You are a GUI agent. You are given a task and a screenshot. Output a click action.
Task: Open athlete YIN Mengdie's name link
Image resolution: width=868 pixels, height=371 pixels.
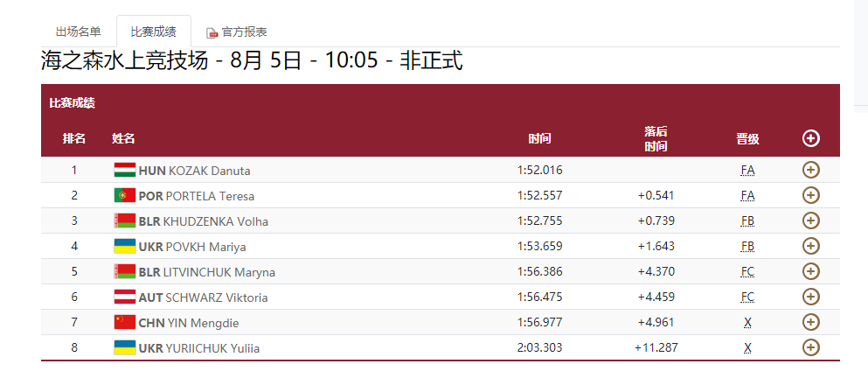tap(203, 323)
